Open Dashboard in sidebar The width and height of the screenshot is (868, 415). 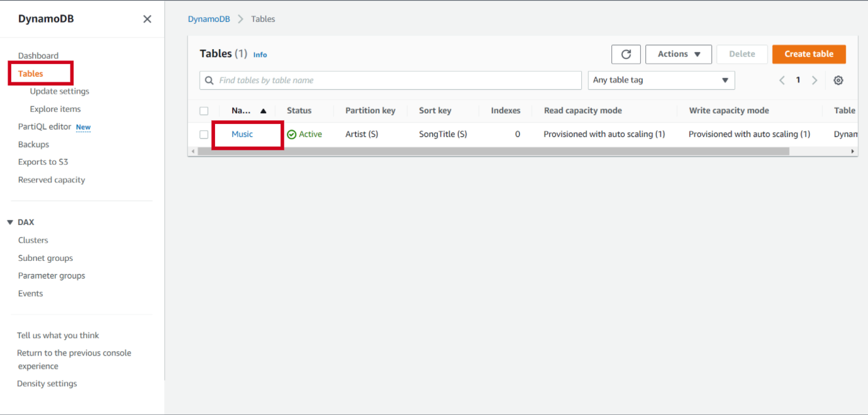click(x=38, y=56)
